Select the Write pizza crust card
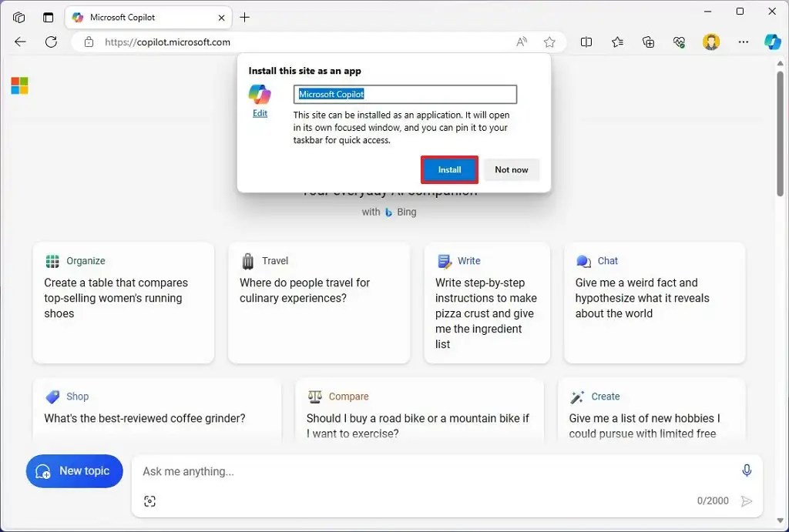This screenshot has height=532, width=789. 487,303
